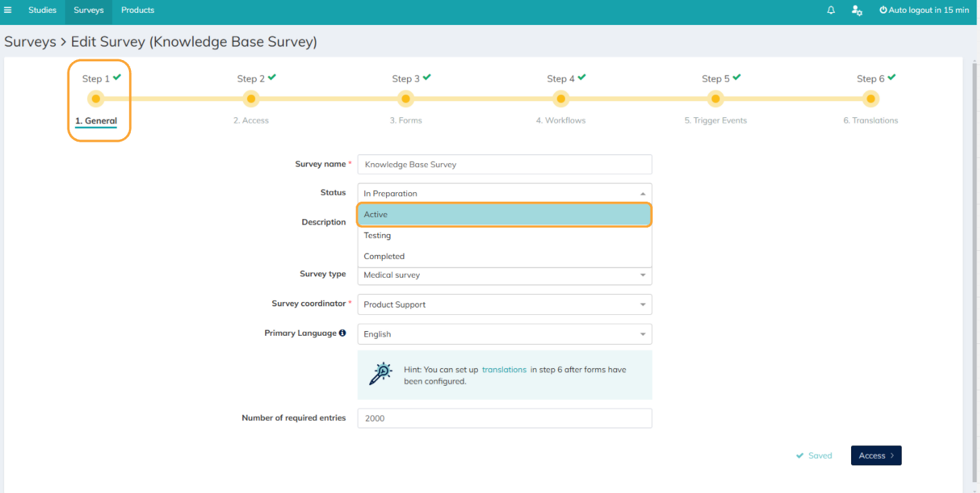Open the Primary Language English dropdown
The image size is (980, 493).
pyautogui.click(x=505, y=334)
